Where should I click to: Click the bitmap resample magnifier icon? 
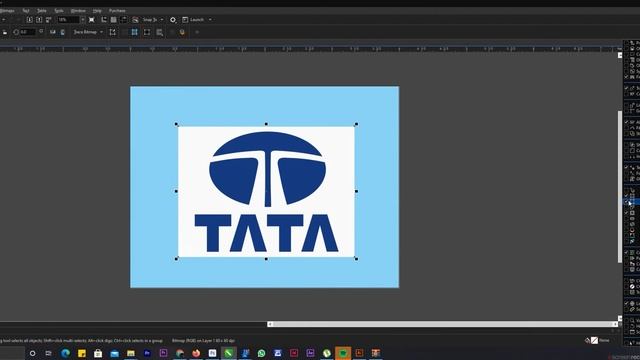coord(160,32)
